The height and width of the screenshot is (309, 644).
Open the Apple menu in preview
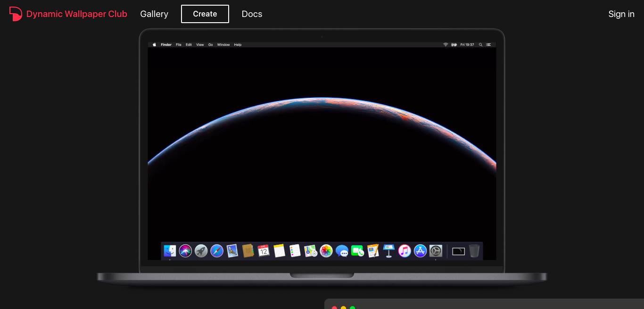(x=154, y=45)
